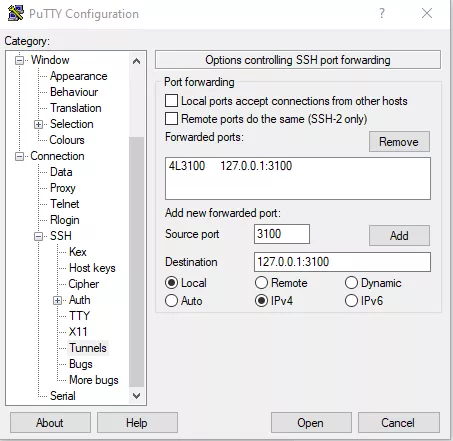
Task: Click the Destination input field
Action: click(x=342, y=262)
